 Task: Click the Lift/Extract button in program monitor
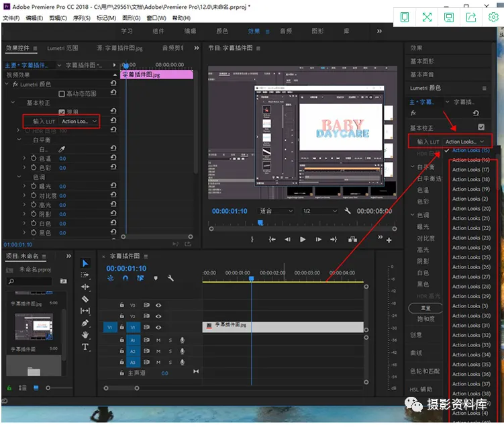(352, 240)
